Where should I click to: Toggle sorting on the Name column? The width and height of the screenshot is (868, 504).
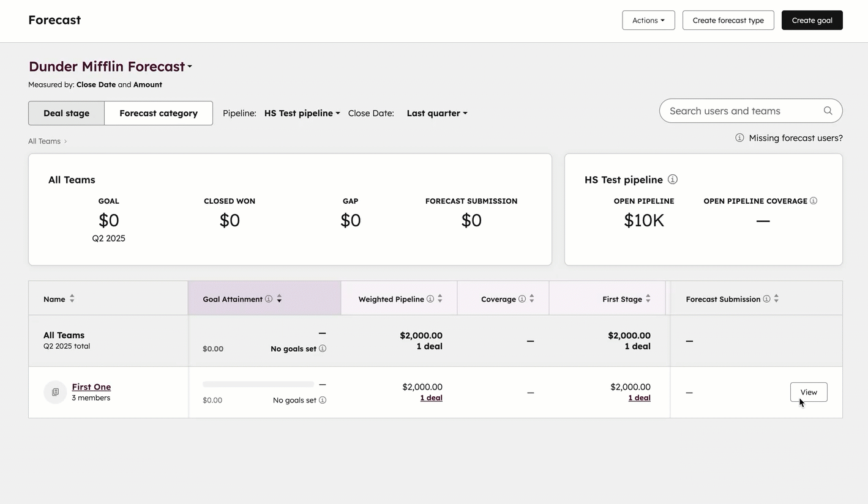click(72, 298)
